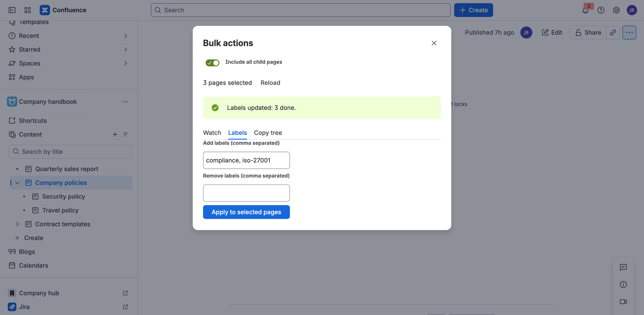Open the JB profile avatar menu

(x=632, y=10)
